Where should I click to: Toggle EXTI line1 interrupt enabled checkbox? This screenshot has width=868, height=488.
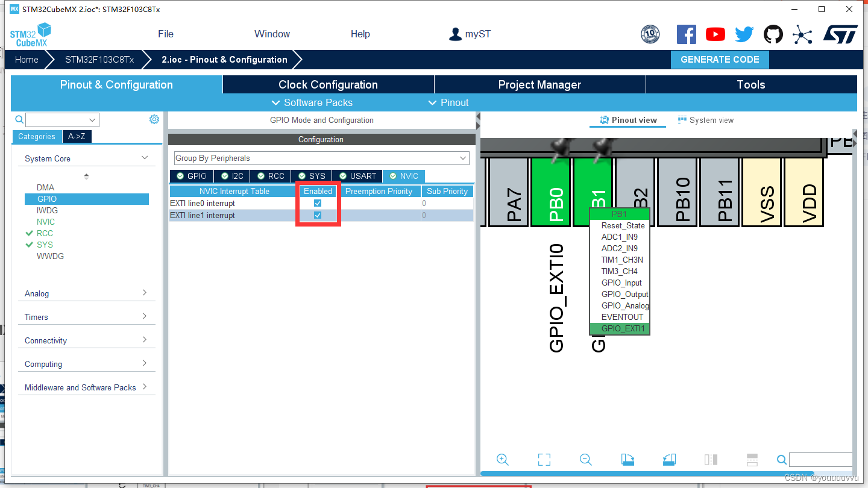(x=318, y=215)
